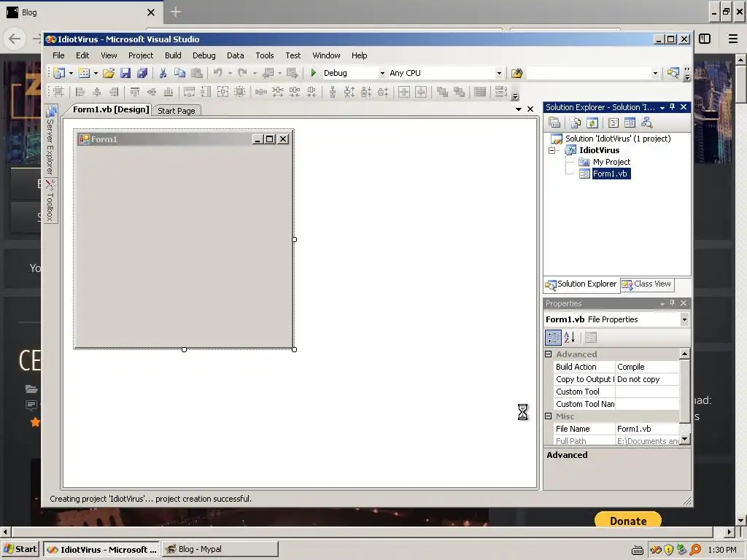The height and width of the screenshot is (560, 747).
Task: Toggle Categorized view in Properties panel
Action: point(553,338)
